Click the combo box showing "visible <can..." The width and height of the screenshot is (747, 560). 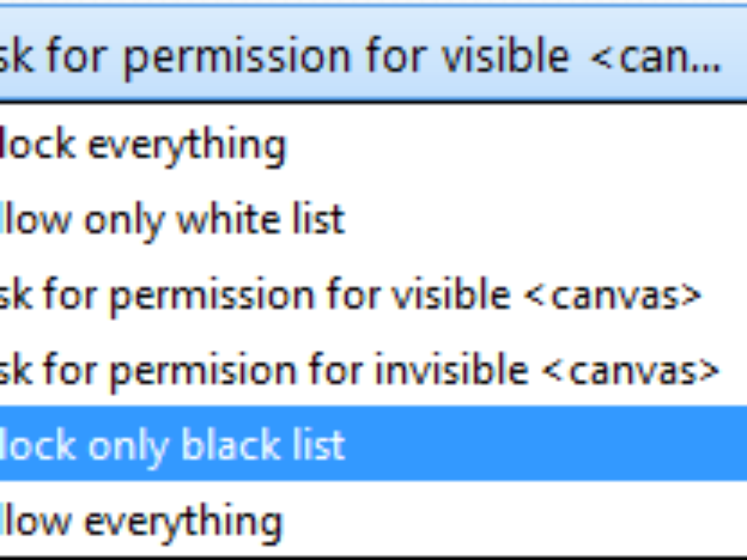pos(361,56)
